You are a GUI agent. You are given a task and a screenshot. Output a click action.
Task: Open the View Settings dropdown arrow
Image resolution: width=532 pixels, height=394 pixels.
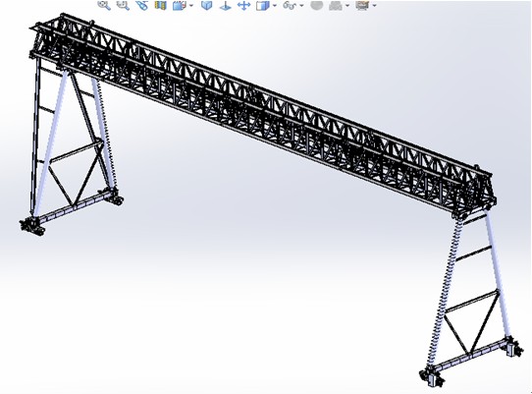(374, 6)
